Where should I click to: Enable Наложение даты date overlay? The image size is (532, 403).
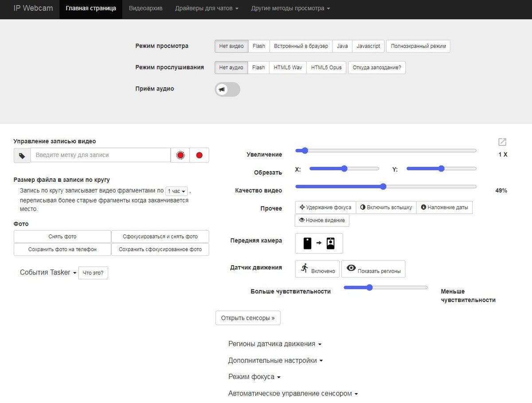(444, 207)
